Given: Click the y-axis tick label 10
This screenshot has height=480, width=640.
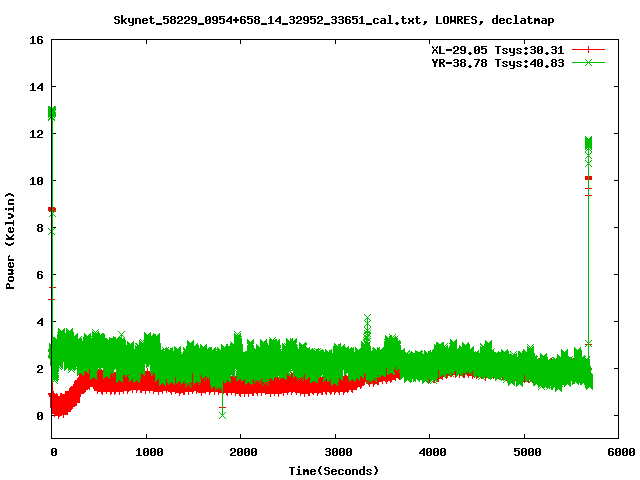Looking at the screenshot, I should (x=36, y=181).
